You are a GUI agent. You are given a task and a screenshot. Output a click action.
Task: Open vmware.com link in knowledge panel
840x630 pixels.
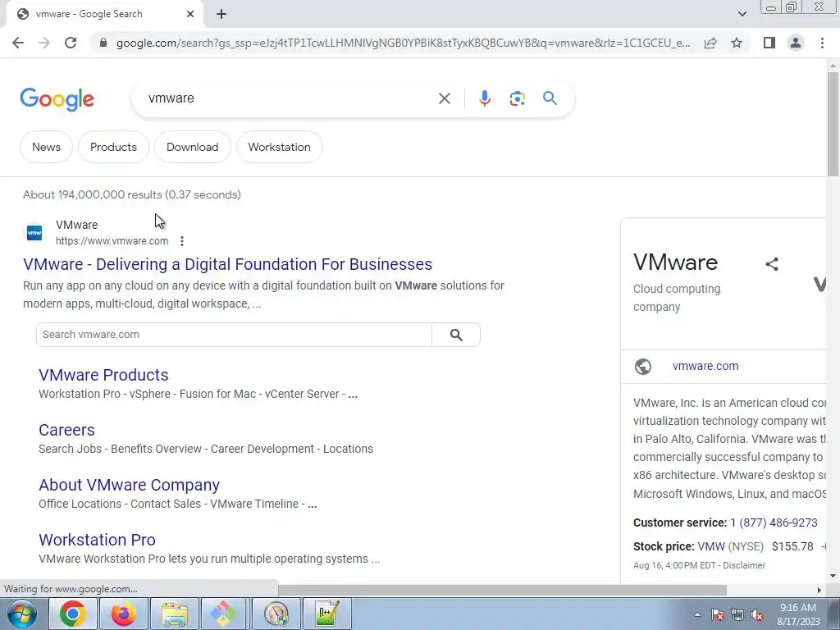coord(705,367)
